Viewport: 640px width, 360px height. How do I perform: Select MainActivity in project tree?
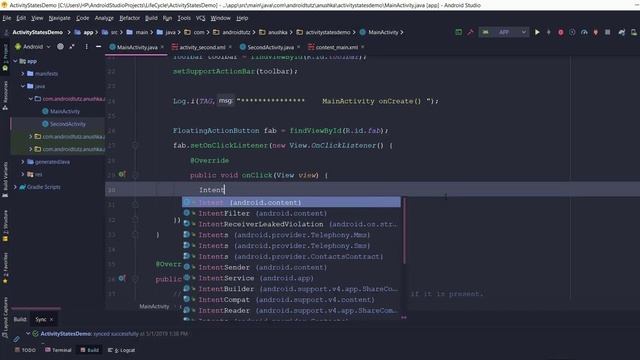61,111
